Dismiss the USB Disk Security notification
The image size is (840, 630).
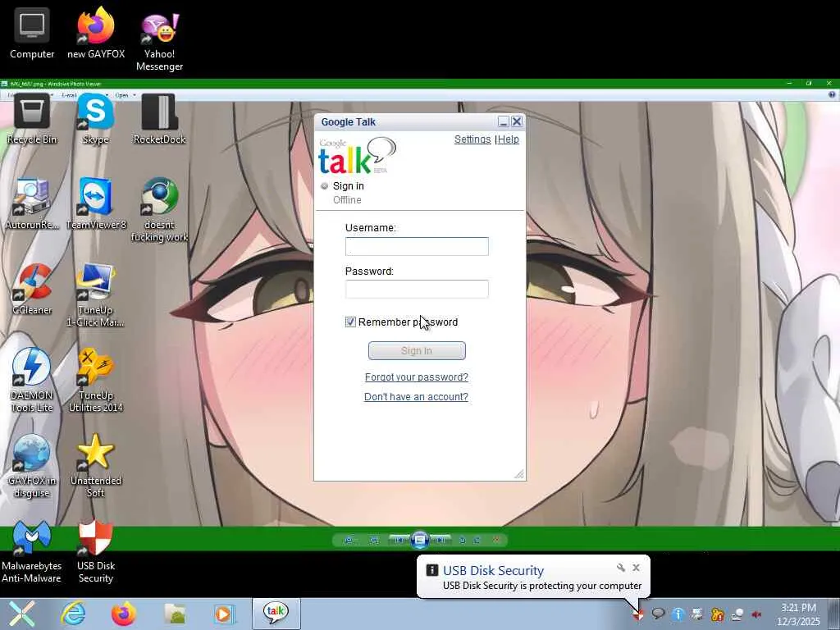636,568
